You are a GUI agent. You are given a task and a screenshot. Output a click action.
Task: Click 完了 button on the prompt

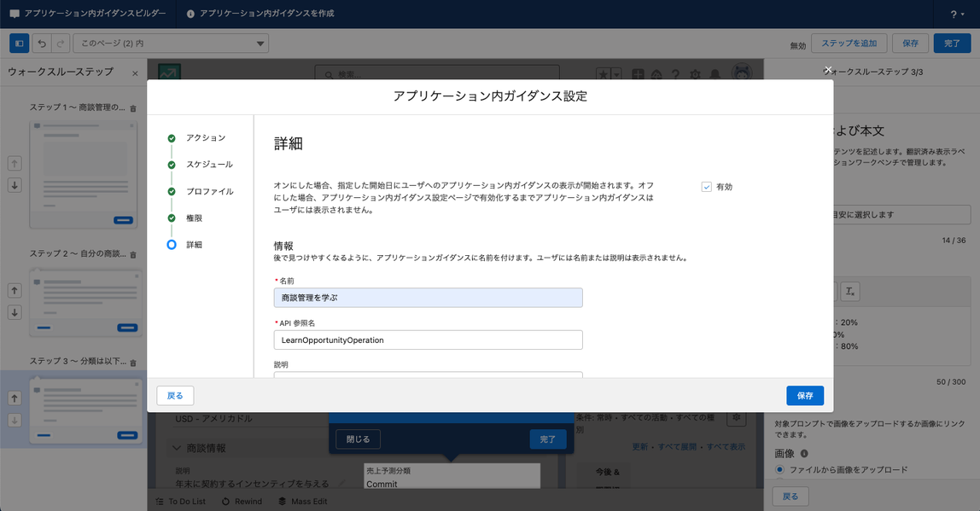pyautogui.click(x=547, y=439)
